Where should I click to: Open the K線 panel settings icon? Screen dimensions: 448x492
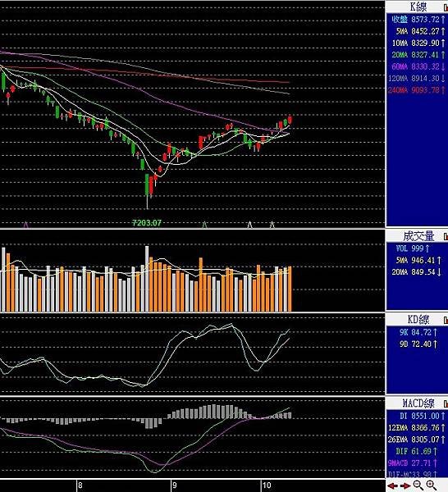tap(446, 7)
